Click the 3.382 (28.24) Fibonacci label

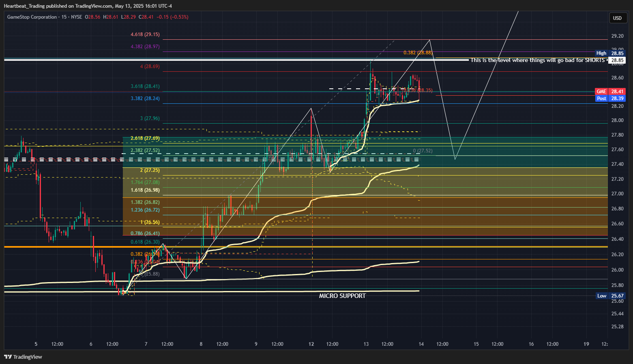[x=145, y=98]
